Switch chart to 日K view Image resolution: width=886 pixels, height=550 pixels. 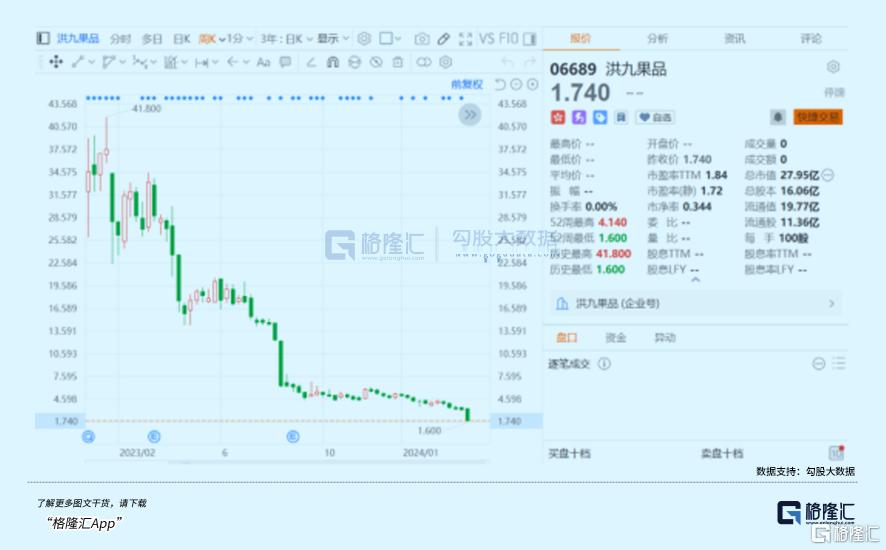(181, 38)
